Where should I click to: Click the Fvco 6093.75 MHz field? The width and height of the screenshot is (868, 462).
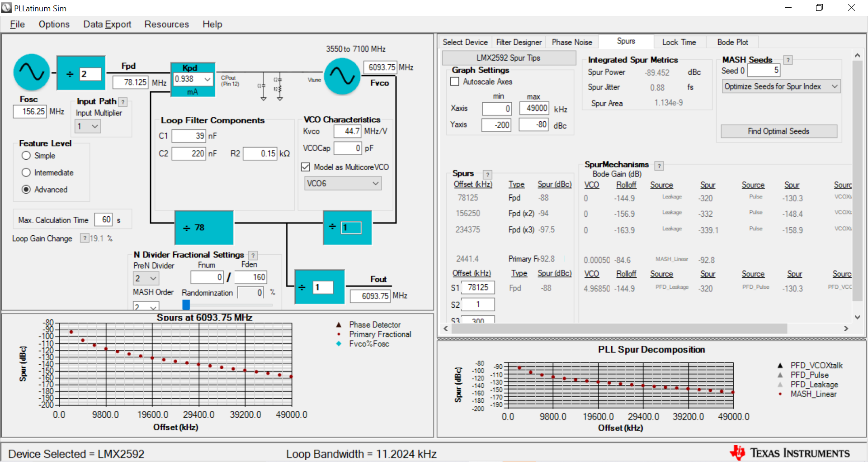pos(380,67)
